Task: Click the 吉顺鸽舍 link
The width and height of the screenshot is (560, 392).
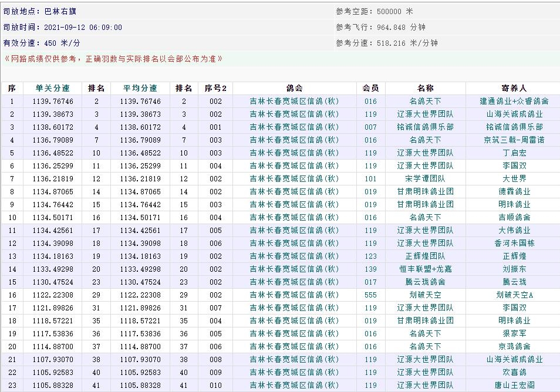Action: pos(514,217)
